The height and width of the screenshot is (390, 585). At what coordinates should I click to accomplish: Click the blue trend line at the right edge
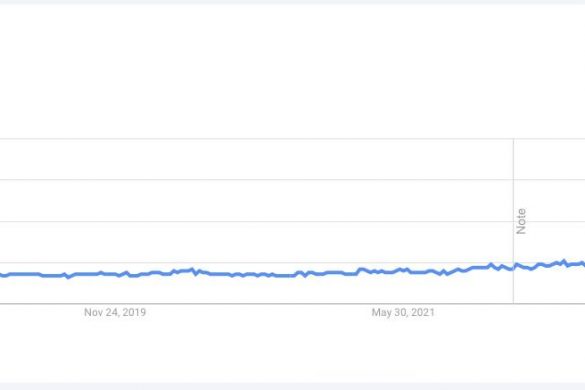[x=582, y=263]
